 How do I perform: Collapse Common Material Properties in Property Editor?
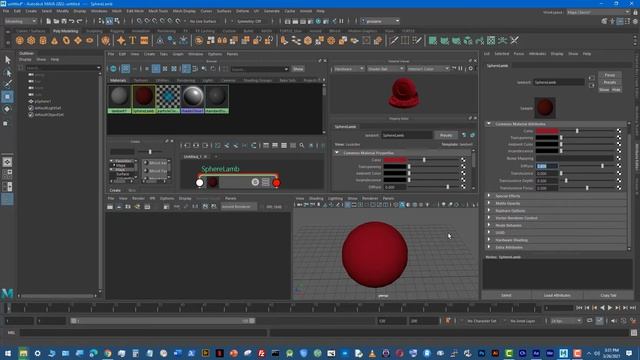click(x=337, y=153)
